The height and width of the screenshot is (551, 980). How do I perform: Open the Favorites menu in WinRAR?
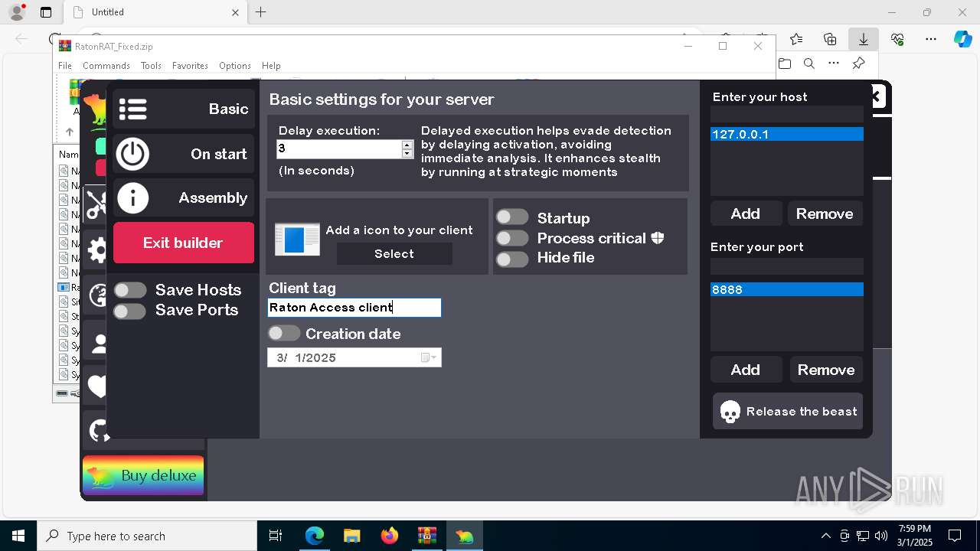click(190, 66)
